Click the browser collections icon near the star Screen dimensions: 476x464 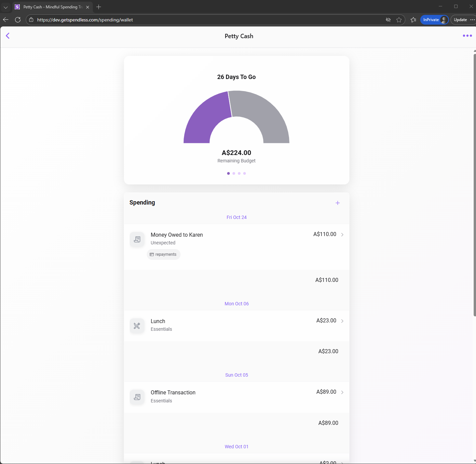pos(413,20)
